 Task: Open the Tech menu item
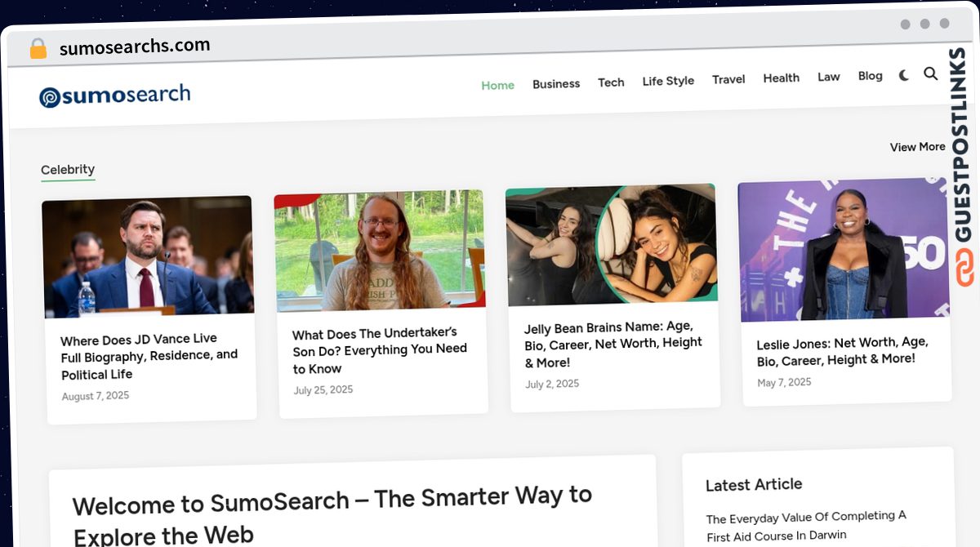point(611,82)
